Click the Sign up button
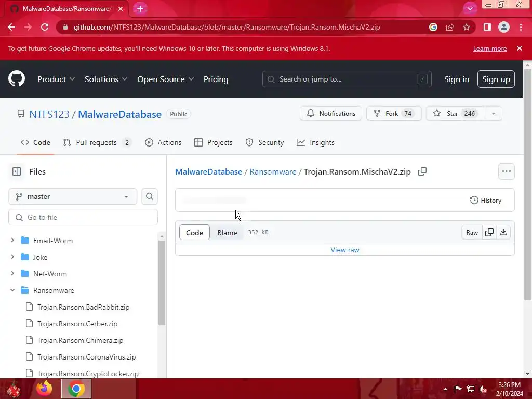This screenshot has height=399, width=532. [x=496, y=79]
